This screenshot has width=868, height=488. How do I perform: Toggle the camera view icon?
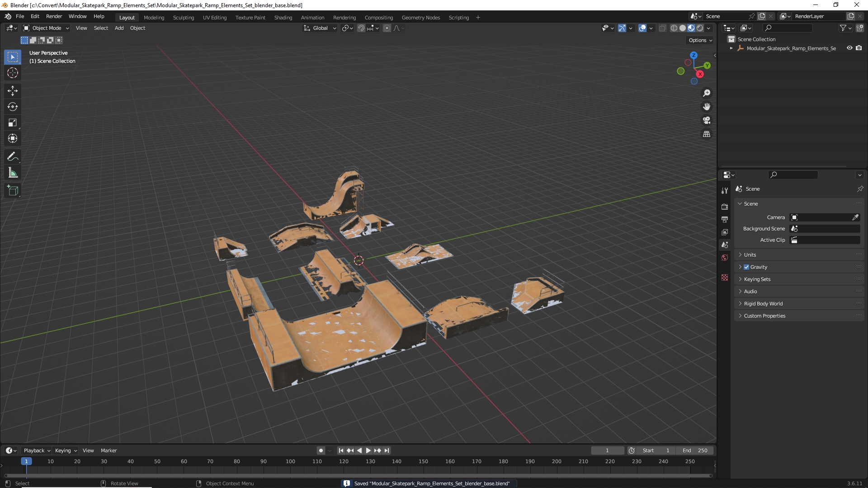707,120
